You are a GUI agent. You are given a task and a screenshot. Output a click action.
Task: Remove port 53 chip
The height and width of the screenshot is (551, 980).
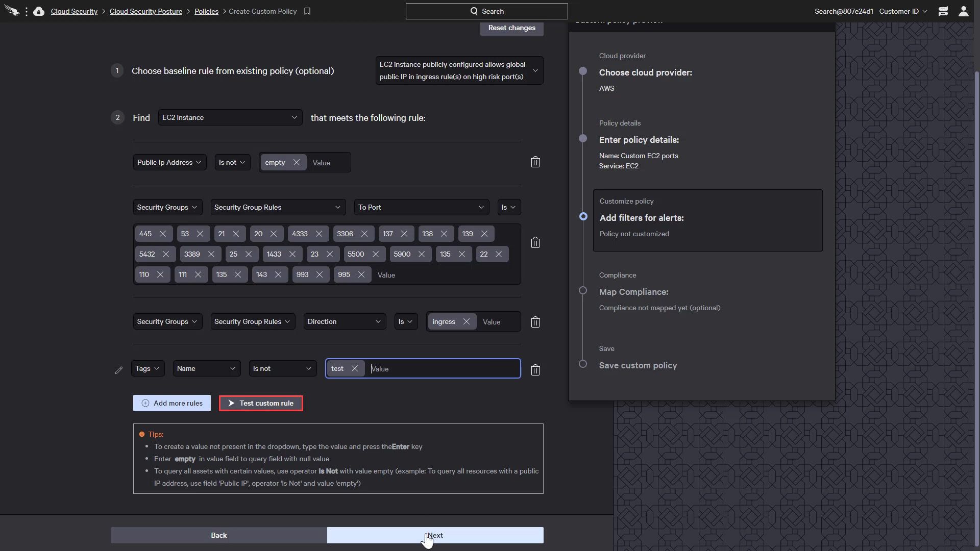click(x=200, y=234)
